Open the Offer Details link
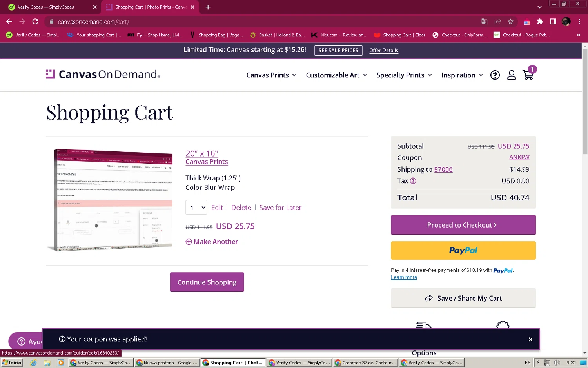Screen dimensions: 588x368 point(383,50)
